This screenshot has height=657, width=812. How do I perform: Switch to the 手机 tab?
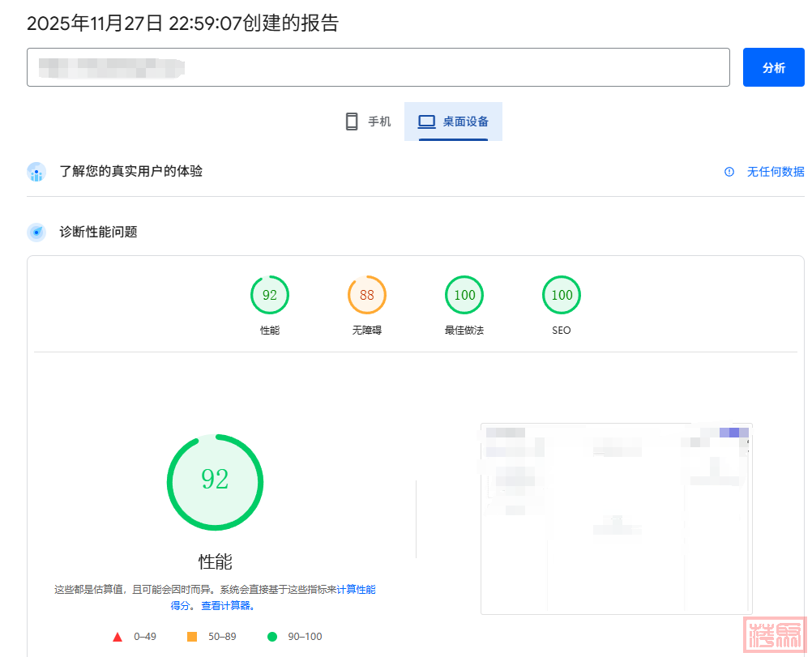pos(368,122)
